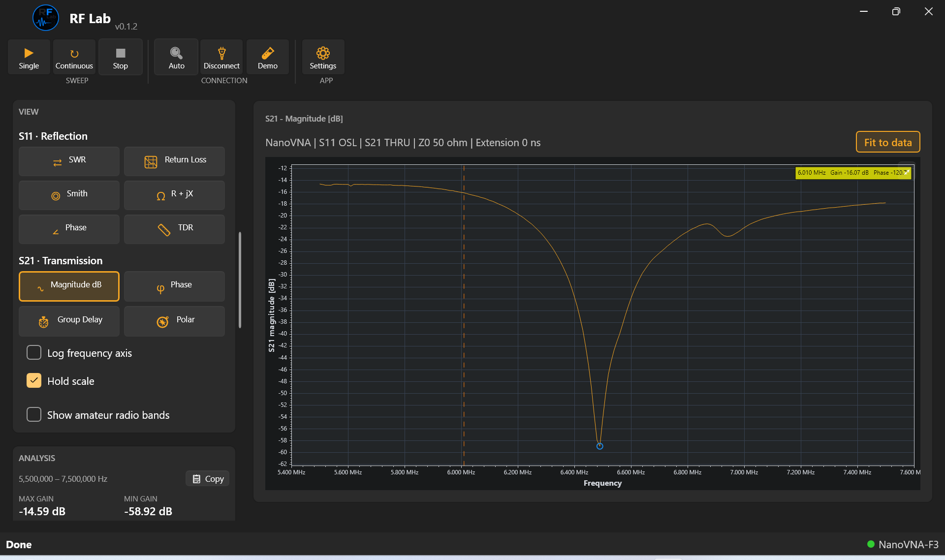Click the MIN GAIN -58.92 dB value
The width and height of the screenshot is (945, 560).
[x=148, y=511]
